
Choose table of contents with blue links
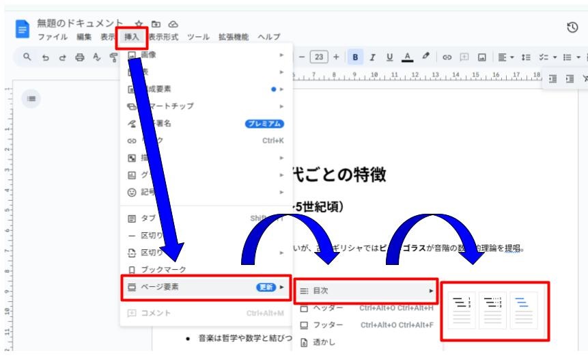click(x=524, y=311)
